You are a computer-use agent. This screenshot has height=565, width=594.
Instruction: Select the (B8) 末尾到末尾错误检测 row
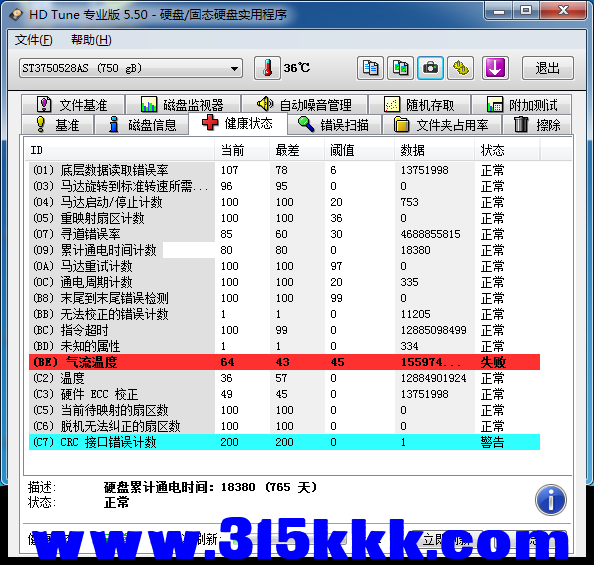pyautogui.click(x=284, y=298)
